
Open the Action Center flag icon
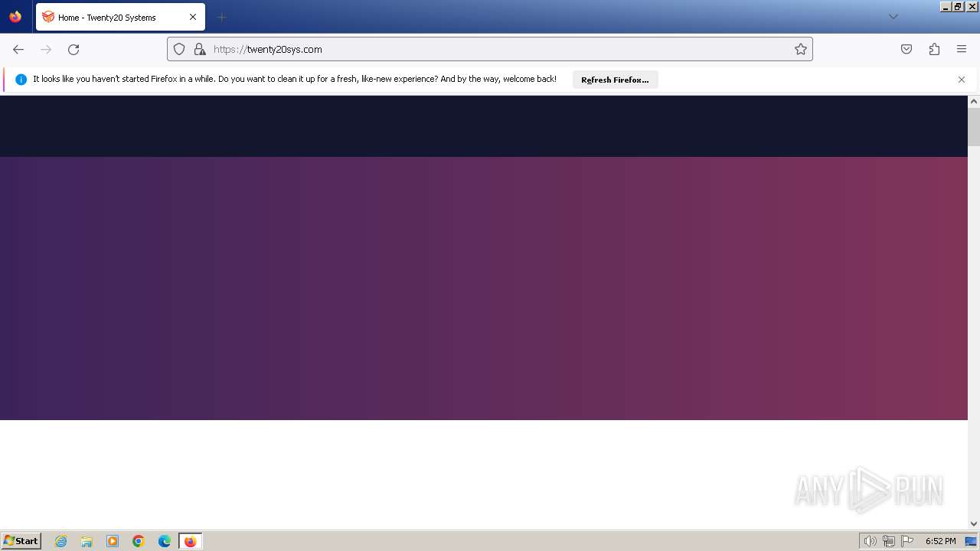(x=907, y=541)
